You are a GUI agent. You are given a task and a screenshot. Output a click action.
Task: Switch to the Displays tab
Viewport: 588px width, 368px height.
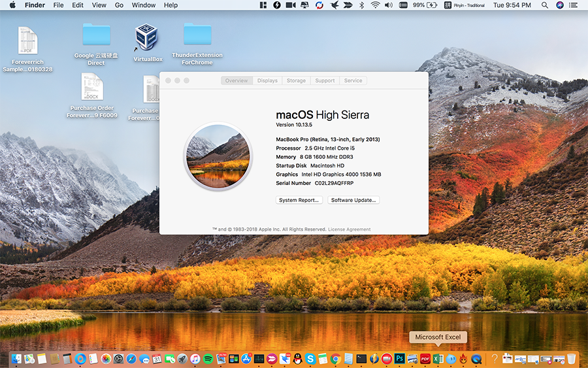267,80
